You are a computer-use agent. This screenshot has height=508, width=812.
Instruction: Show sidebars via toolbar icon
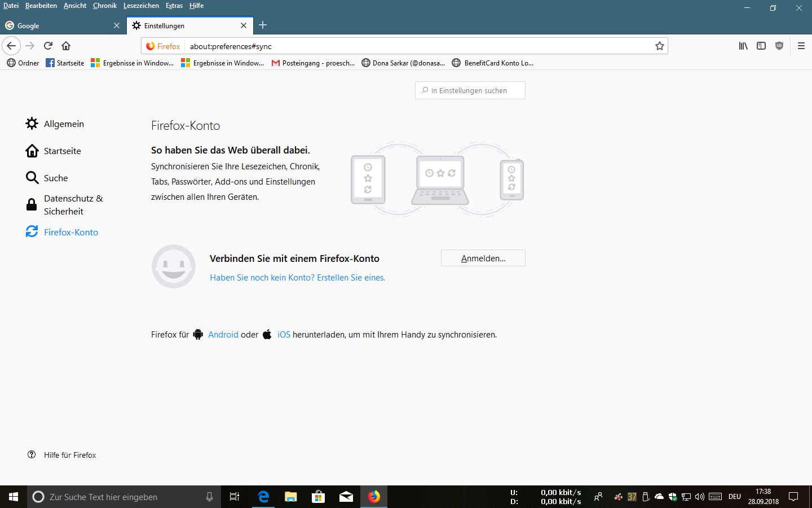point(761,46)
